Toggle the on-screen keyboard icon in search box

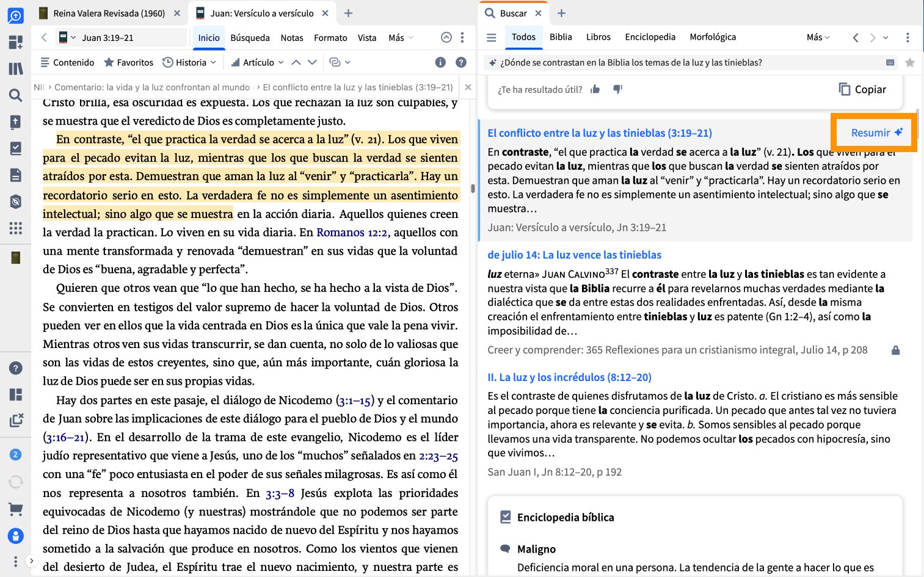[x=890, y=62]
